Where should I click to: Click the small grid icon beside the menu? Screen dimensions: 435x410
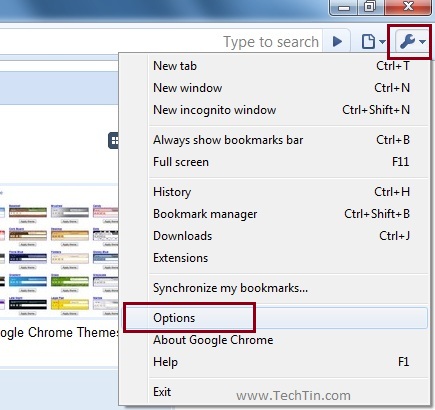coord(114,141)
